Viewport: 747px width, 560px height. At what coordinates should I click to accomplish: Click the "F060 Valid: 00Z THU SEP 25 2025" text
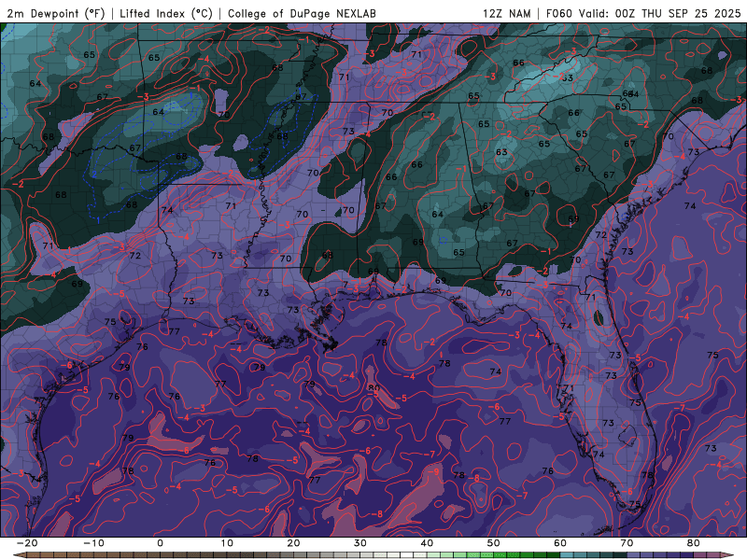(x=643, y=13)
